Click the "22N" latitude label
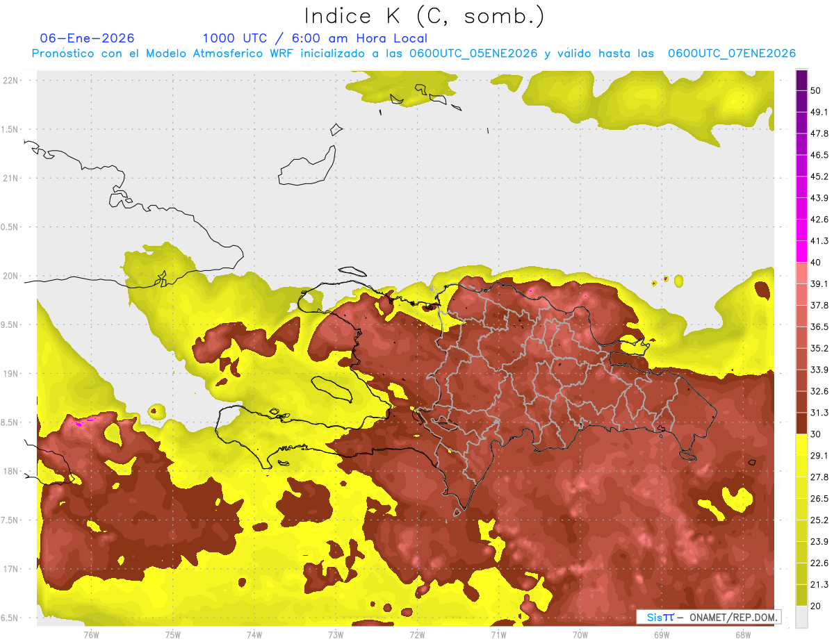 (11, 81)
